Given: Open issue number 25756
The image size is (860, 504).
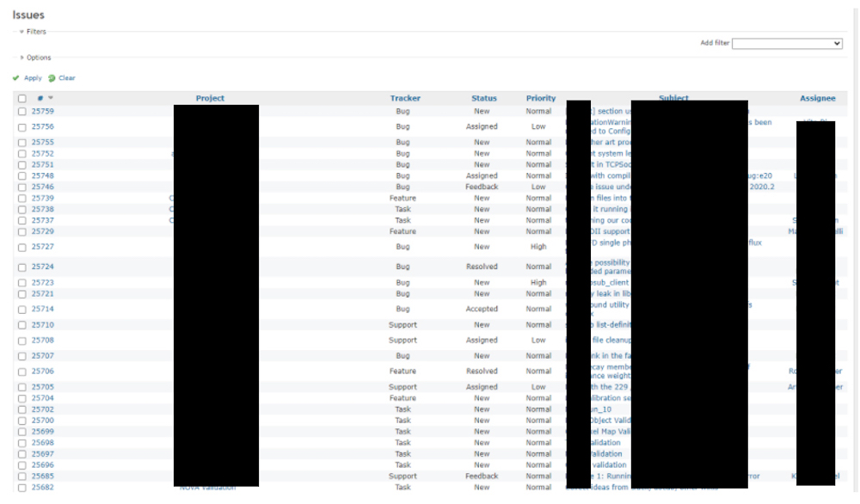Looking at the screenshot, I should tap(43, 127).
